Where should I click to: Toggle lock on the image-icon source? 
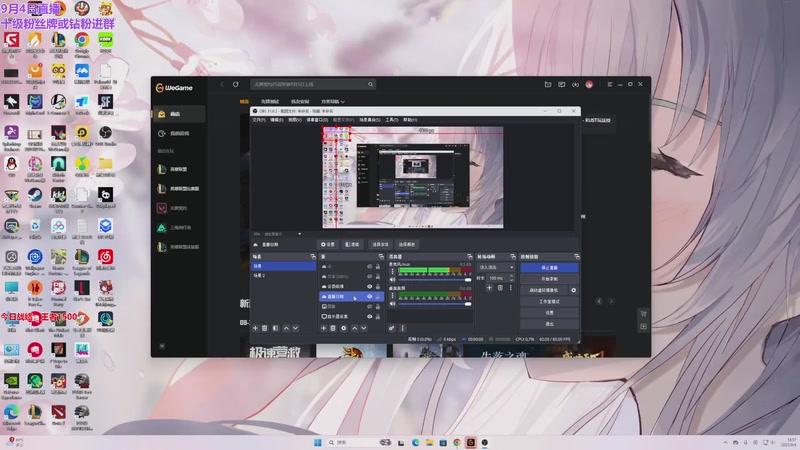pyautogui.click(x=378, y=307)
